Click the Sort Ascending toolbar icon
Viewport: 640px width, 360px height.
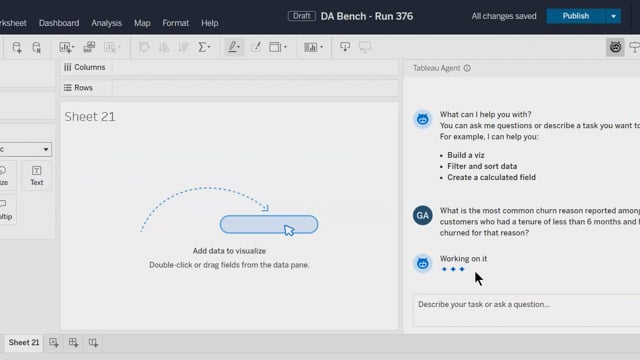pos(164,47)
